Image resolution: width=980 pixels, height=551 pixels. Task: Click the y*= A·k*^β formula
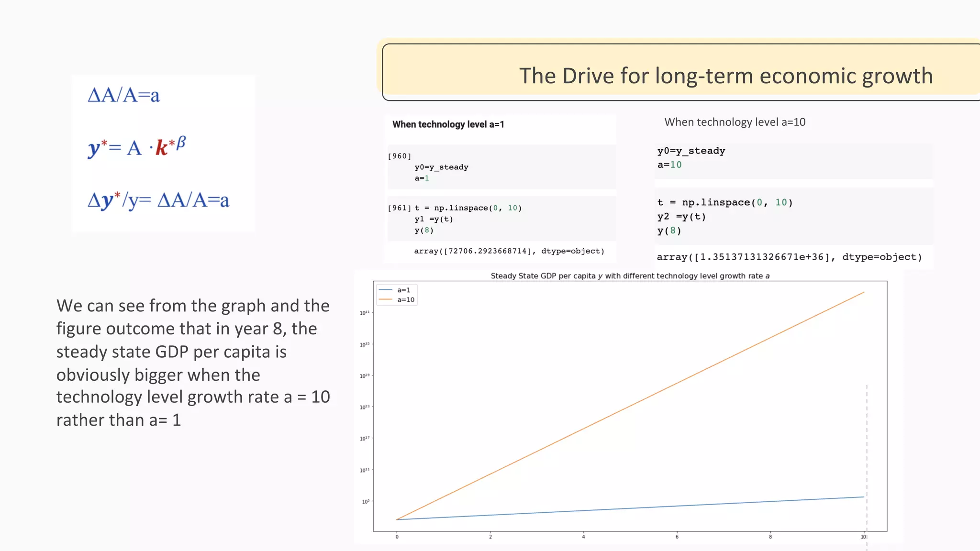[x=137, y=147]
